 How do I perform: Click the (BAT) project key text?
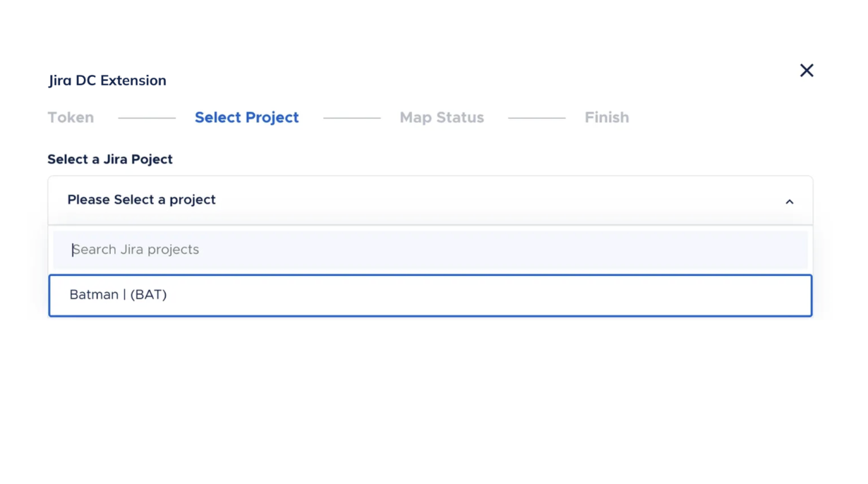[148, 295]
